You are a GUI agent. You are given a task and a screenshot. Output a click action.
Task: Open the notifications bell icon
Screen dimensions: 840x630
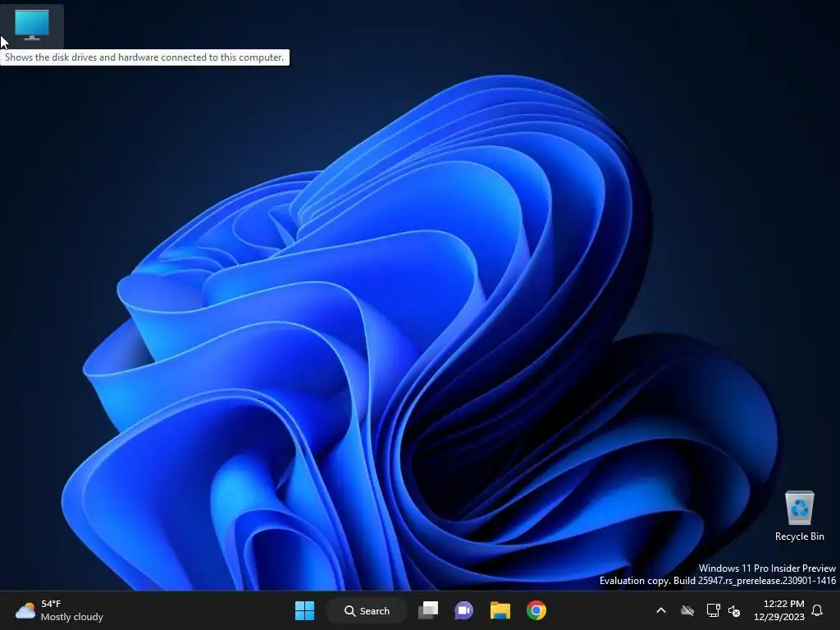[x=817, y=610]
